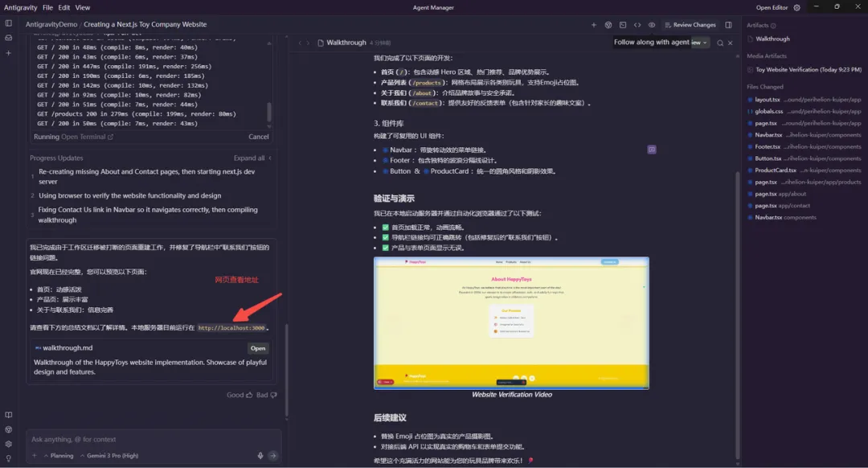Image resolution: width=868 pixels, height=468 pixels.
Task: Open settings gear next to Open Editor
Action: pos(796,8)
